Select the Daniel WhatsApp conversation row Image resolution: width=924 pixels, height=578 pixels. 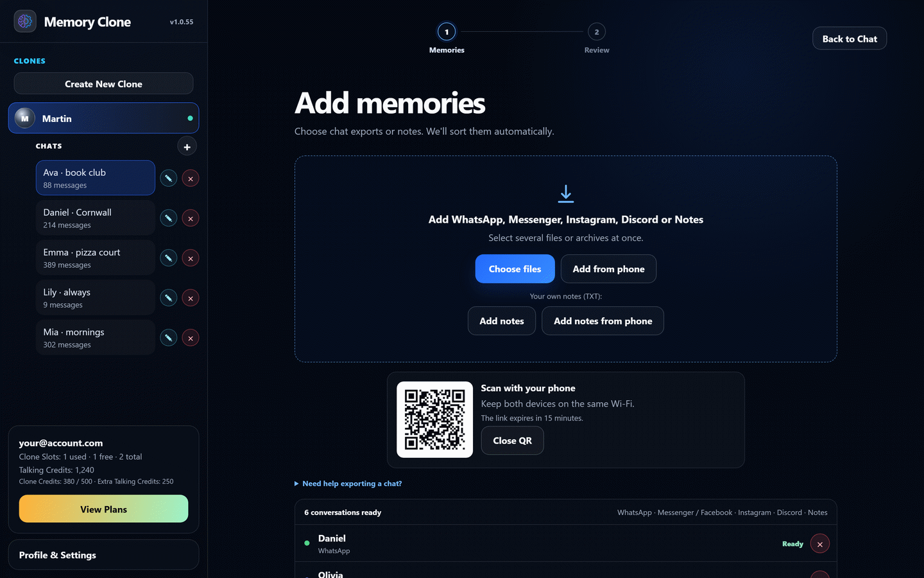click(x=566, y=543)
